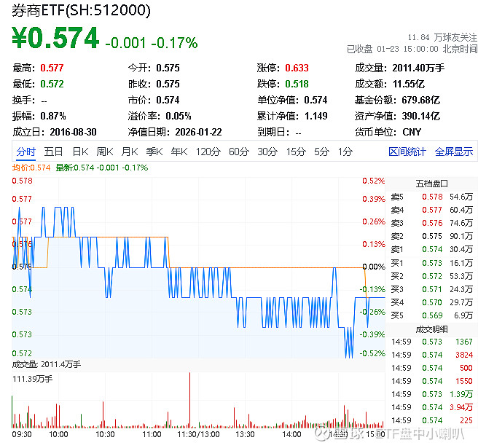Click the 五档盘口 panel header
This screenshot has height=448, width=478.
(431, 183)
